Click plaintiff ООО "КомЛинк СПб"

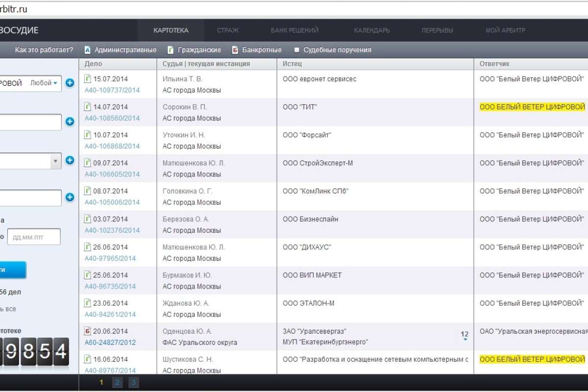pyautogui.click(x=316, y=191)
